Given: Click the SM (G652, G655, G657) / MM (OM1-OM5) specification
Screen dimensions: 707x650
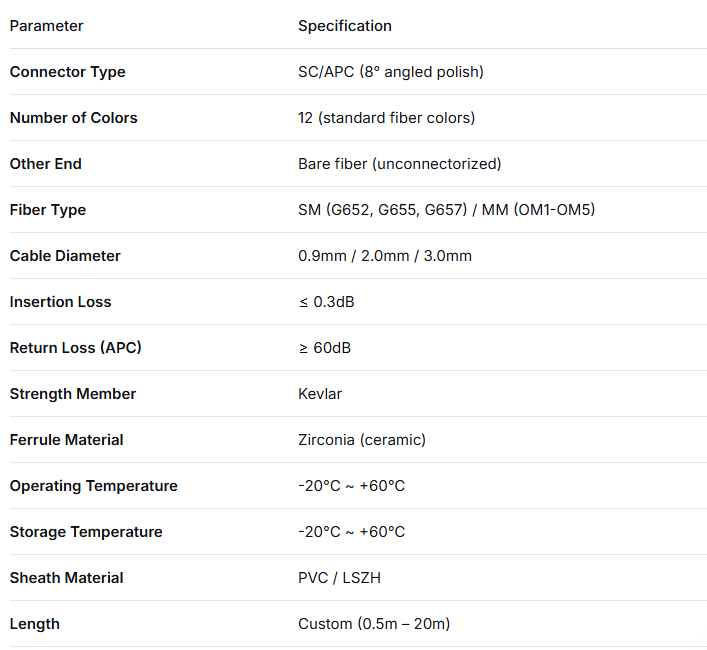Looking at the screenshot, I should point(446,210).
